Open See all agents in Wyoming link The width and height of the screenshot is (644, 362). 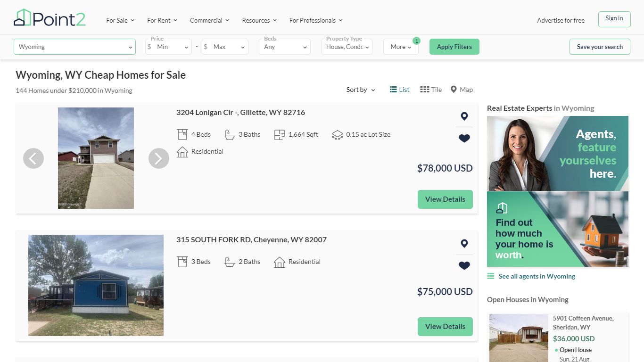(537, 276)
